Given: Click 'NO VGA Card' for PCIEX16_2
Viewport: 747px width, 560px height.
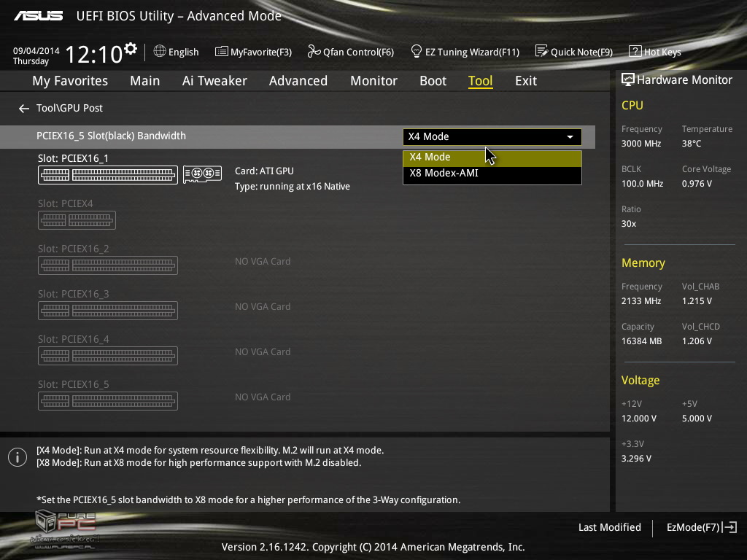Looking at the screenshot, I should [x=263, y=262].
